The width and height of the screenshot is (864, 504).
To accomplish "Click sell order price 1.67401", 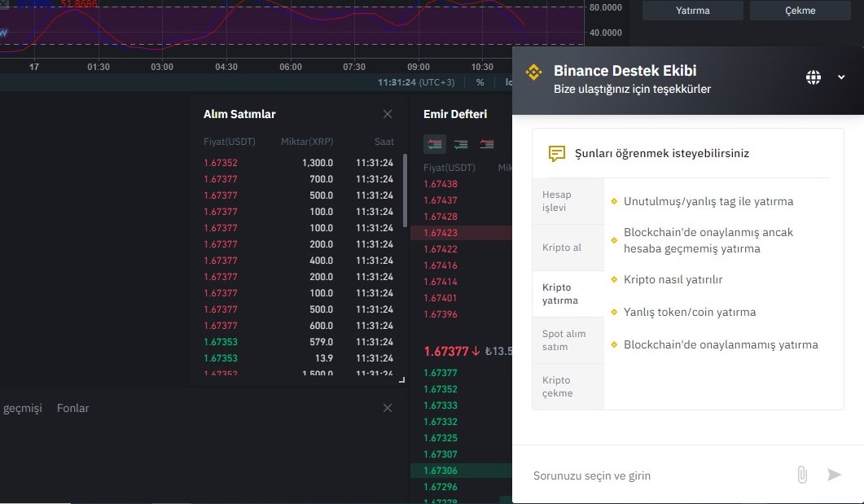I will coord(441,298).
